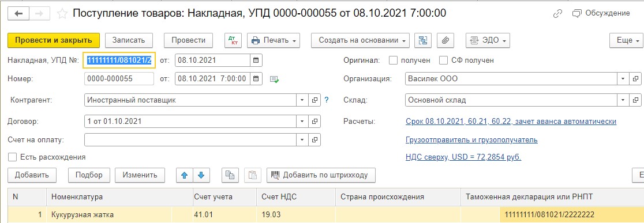Viewport: 644px width, 223px height.
Task: Open the Создать на основании dropdown
Action: click(360, 40)
